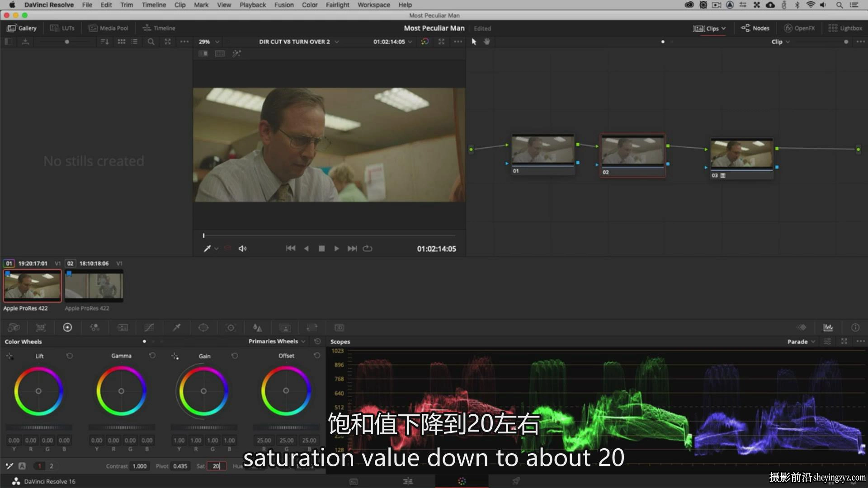Open the Primaries Wheels mode dropdown
The width and height of the screenshot is (868, 488).
click(277, 342)
